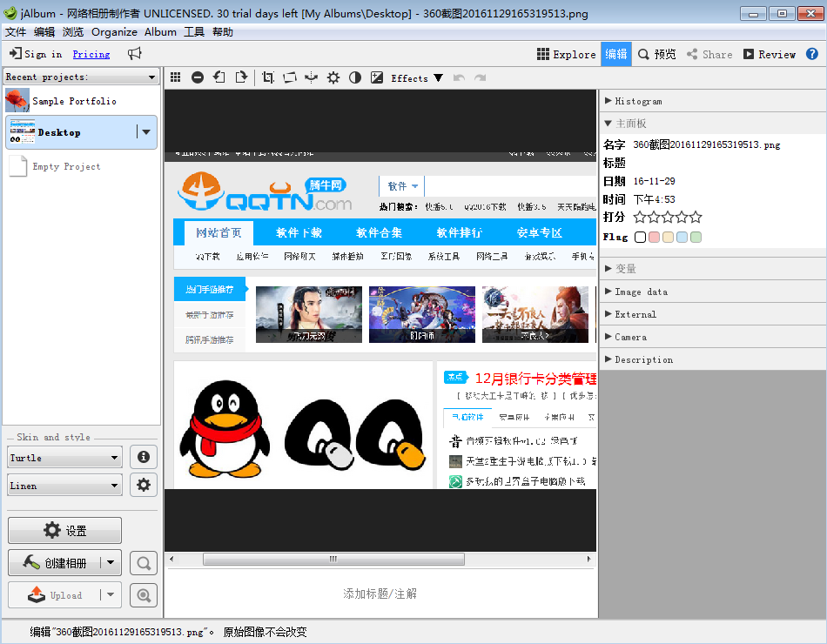Open the 帮助 menu

pos(223,32)
